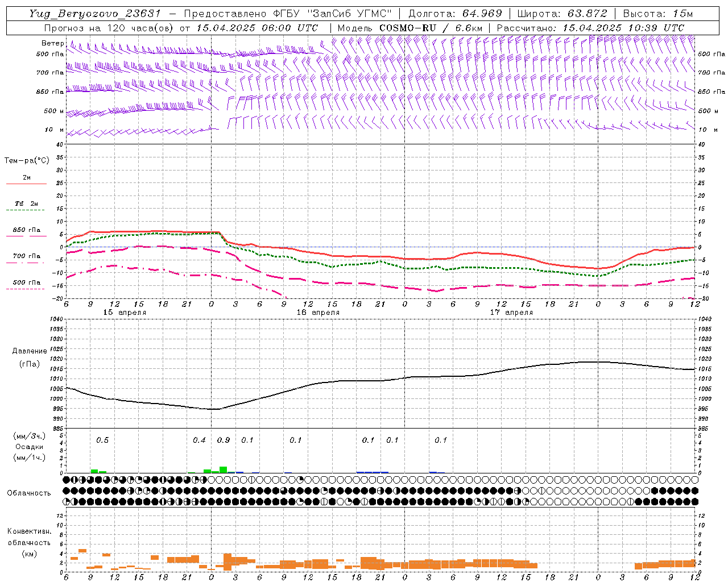728x582 pixels.
Task: Click the model name COSMO-RU / 6.6км
Action: 431,28
